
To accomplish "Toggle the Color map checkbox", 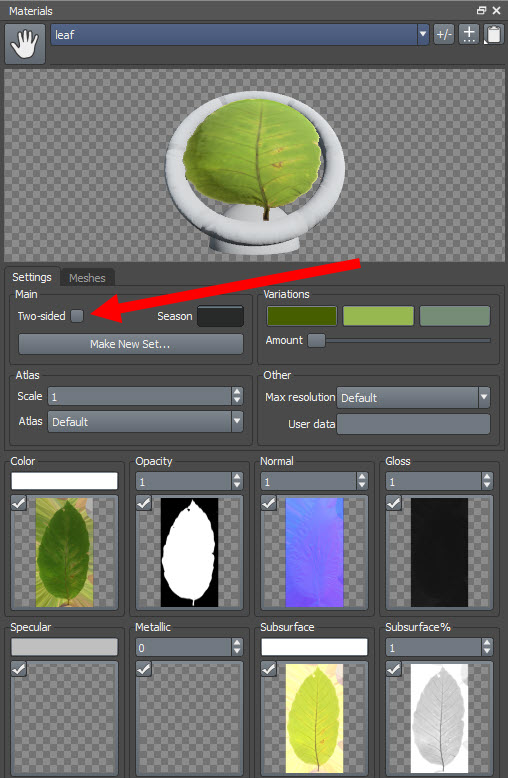I will (18, 503).
